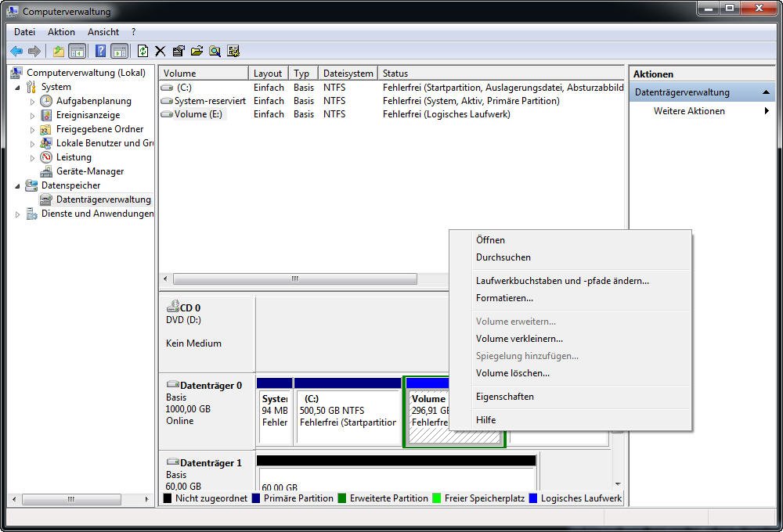Viewport: 783px width, 532px height.
Task: Expand the Ereignisanzeige node arrow
Action: coord(32,115)
